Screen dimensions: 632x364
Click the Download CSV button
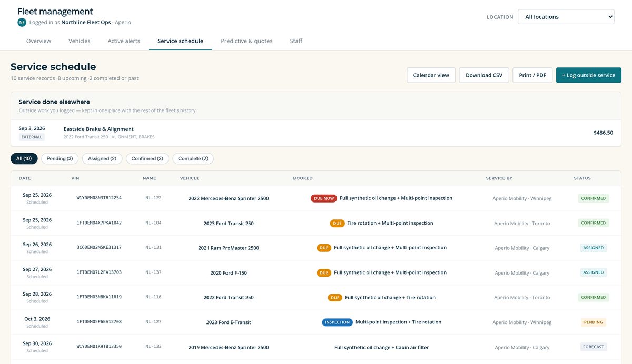pyautogui.click(x=484, y=75)
